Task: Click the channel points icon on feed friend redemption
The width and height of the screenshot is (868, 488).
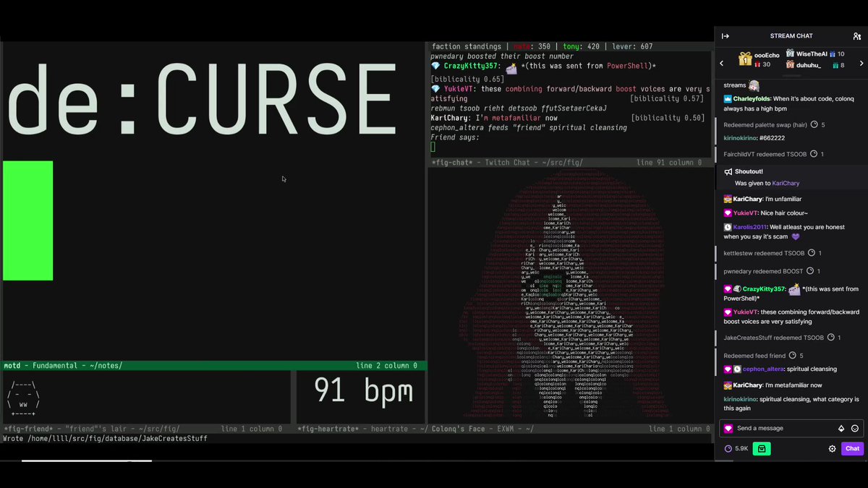Action: (x=793, y=356)
